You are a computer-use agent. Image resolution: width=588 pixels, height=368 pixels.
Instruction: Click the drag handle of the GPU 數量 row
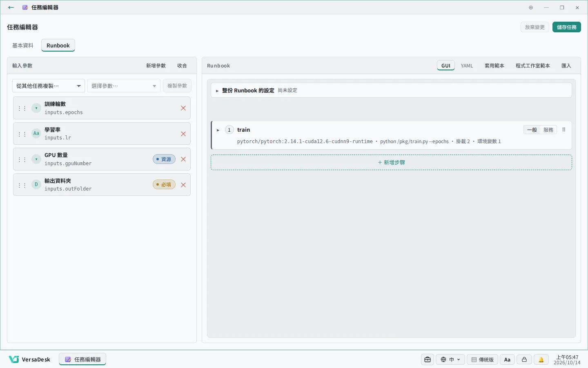click(x=22, y=159)
